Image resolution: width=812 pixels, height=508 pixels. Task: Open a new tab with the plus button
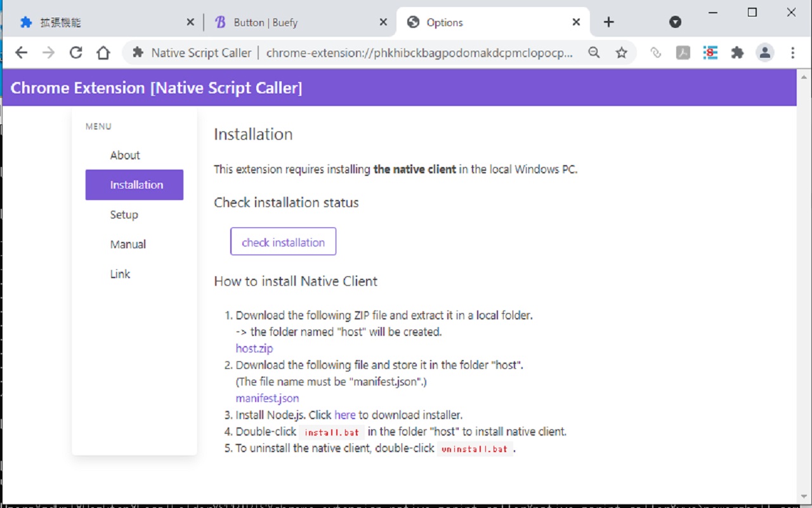click(x=608, y=22)
